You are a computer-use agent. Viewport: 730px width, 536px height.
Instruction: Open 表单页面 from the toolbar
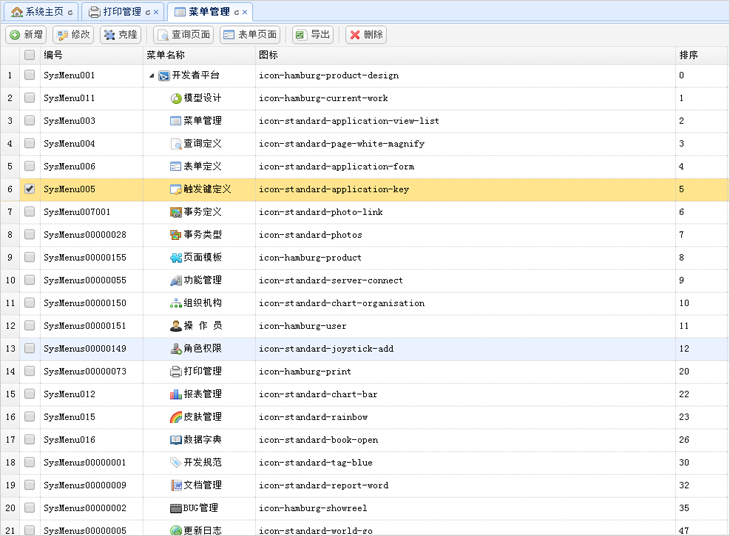tap(250, 35)
